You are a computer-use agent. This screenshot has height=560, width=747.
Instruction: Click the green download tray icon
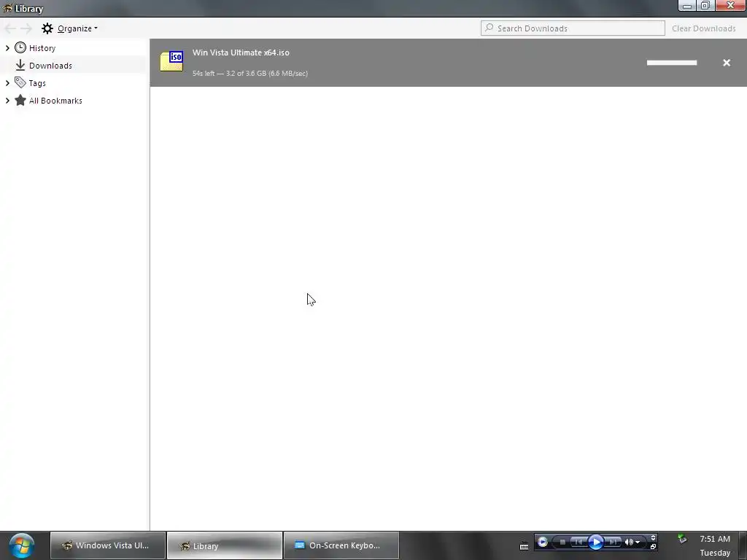coord(682,539)
